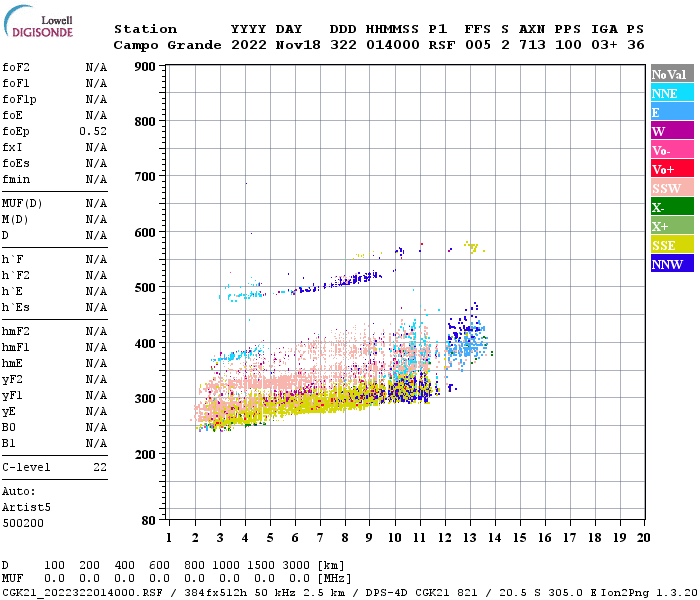
Task: Click the fmin parameter label
Action: click(x=16, y=179)
